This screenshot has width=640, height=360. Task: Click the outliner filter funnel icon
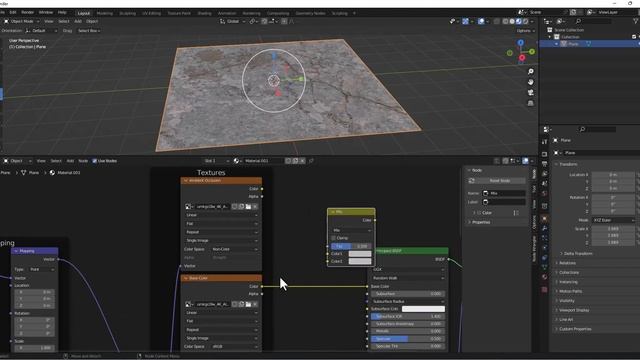tap(636, 21)
